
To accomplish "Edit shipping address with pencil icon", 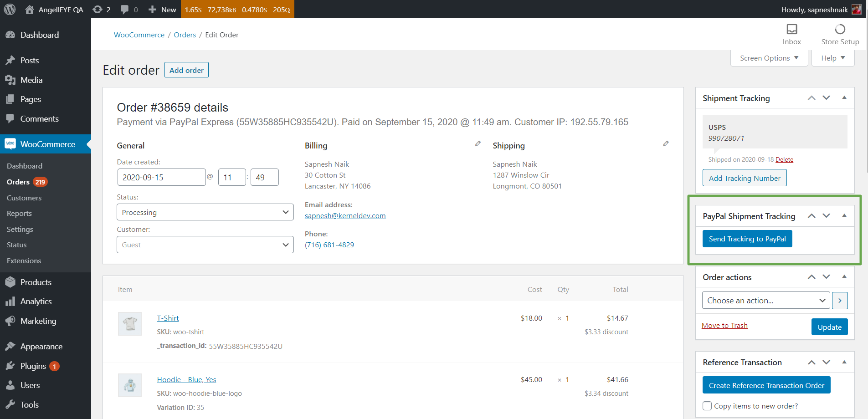I will tap(666, 143).
